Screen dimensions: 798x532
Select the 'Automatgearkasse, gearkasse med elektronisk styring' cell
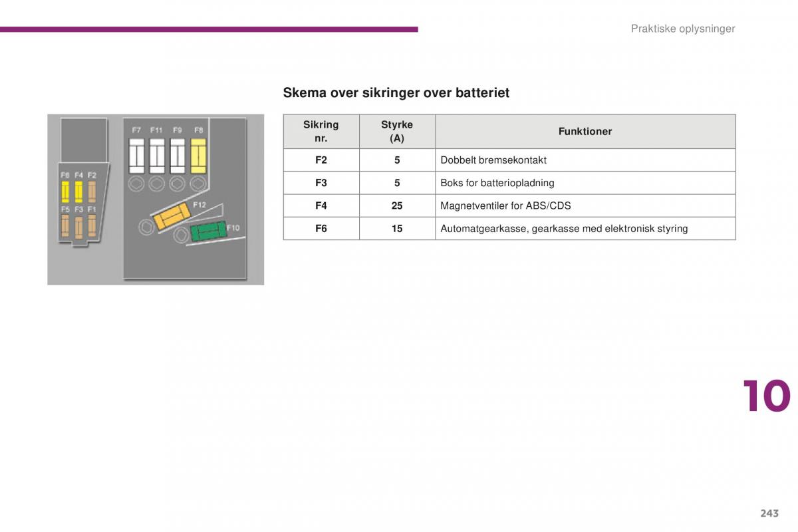(x=585, y=228)
